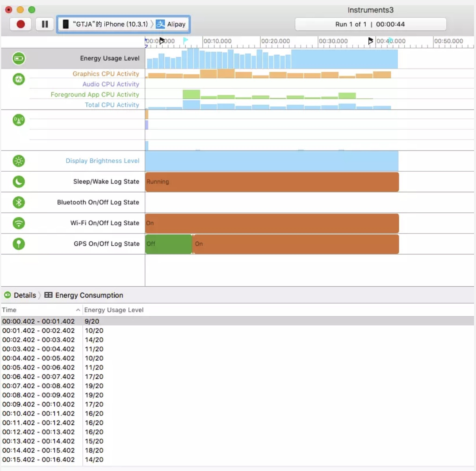Select row 00:00.402 - 00:01.402
The width and height of the screenshot is (476, 471).
pyautogui.click(x=238, y=321)
